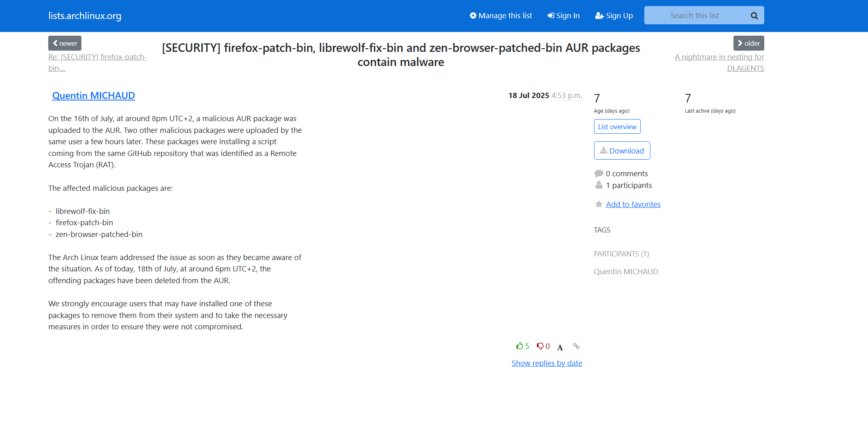Click the List overview button

pyautogui.click(x=617, y=127)
